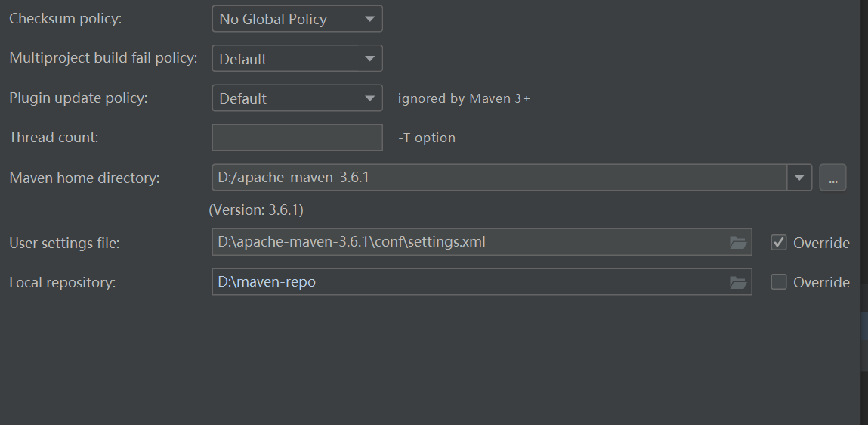Viewport: 868px width, 425px height.
Task: Expand the Multiproject build fail policy dropdown
Action: [x=297, y=58]
